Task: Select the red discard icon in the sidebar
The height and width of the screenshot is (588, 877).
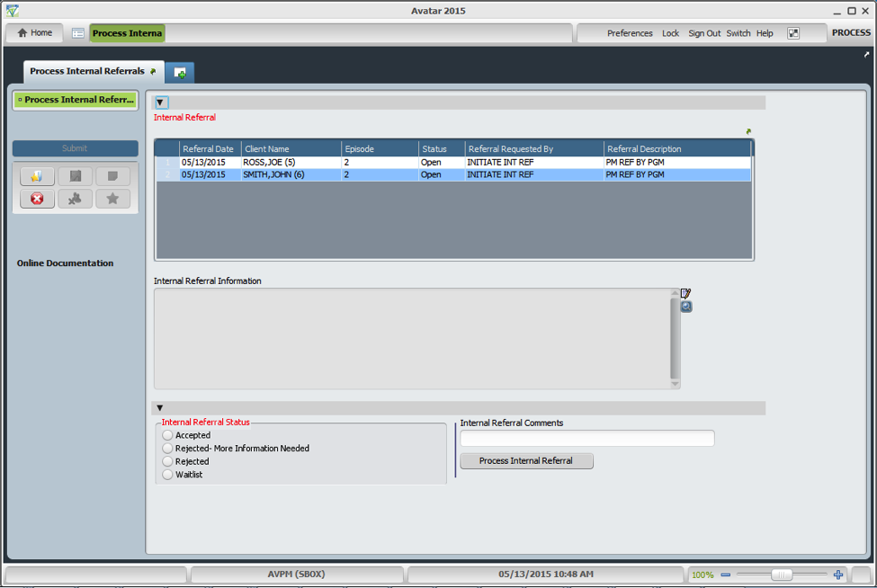Action: click(x=37, y=198)
